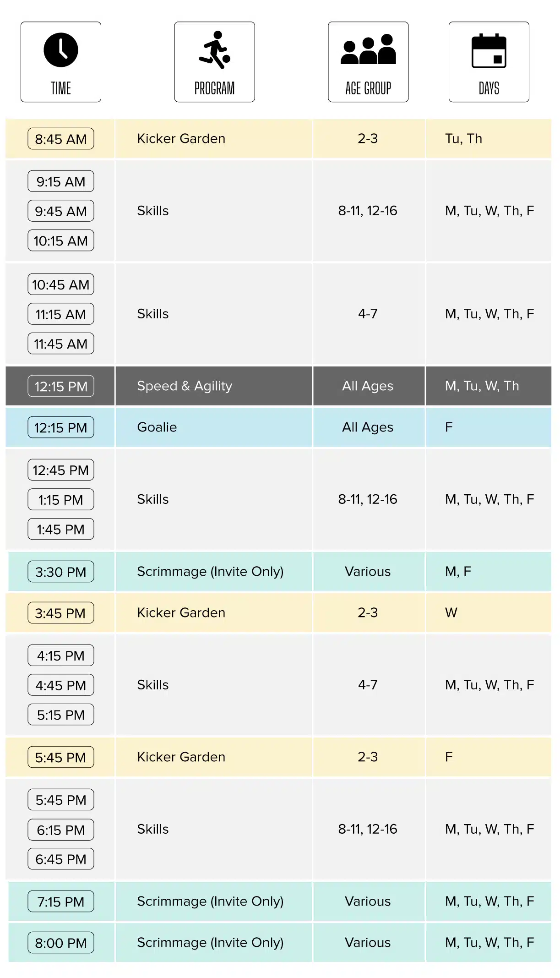Select the 6:15 PM time slot
The width and height of the screenshot is (560, 978).
tap(61, 830)
